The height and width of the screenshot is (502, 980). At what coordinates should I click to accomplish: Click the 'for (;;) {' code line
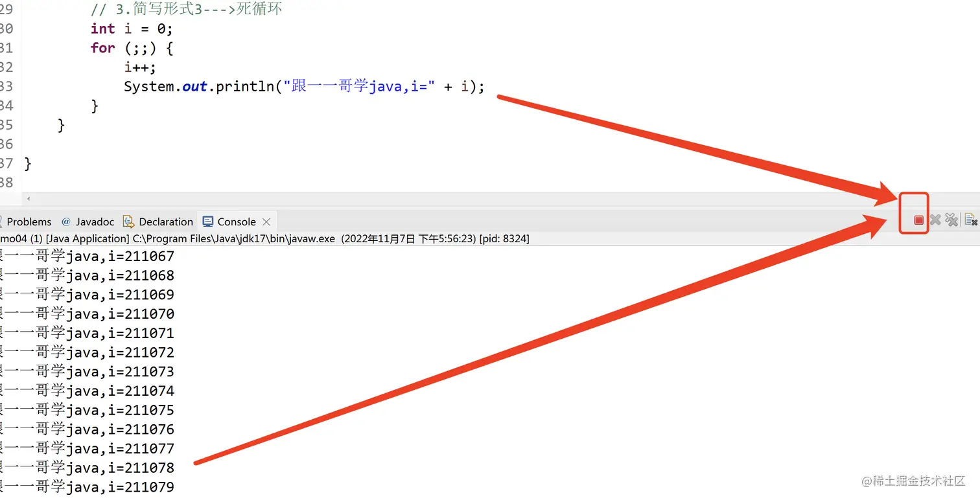pos(132,48)
